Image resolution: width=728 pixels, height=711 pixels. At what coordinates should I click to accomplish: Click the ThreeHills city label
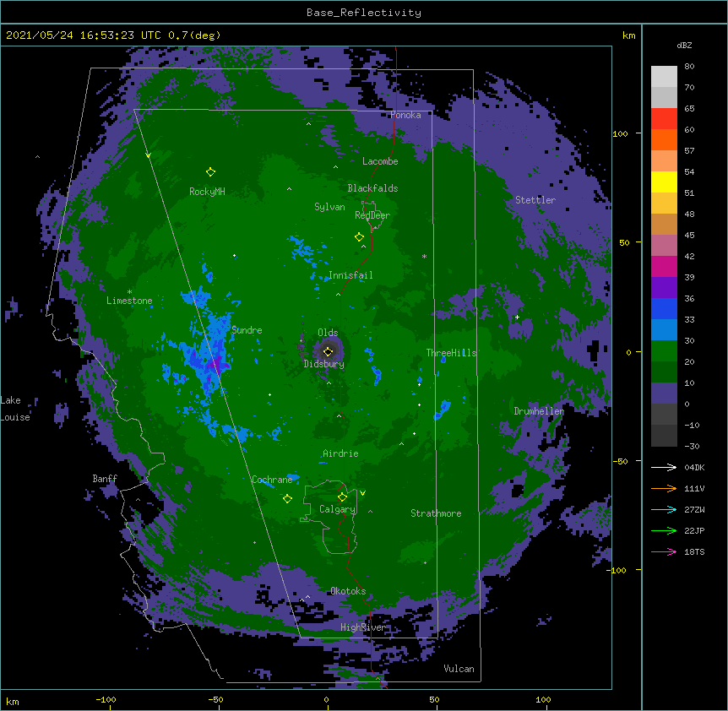(x=451, y=353)
